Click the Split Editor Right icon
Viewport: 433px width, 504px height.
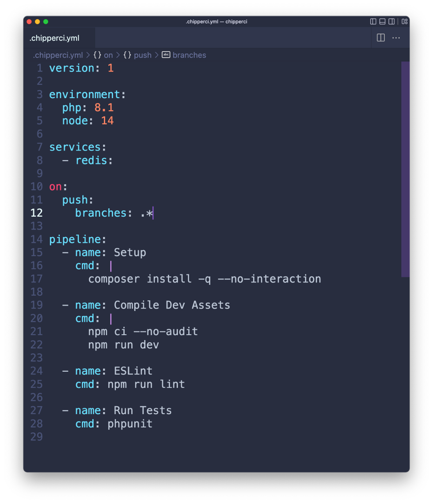pyautogui.click(x=380, y=38)
